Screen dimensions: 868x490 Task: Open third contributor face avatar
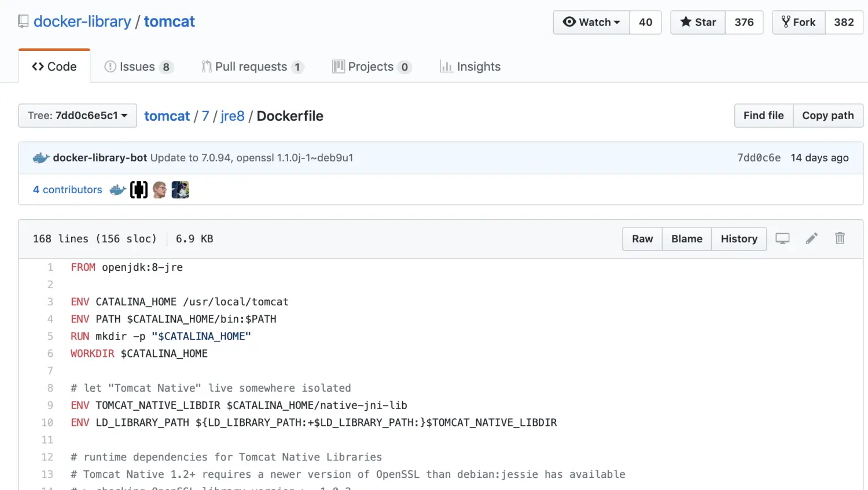pyautogui.click(x=160, y=190)
